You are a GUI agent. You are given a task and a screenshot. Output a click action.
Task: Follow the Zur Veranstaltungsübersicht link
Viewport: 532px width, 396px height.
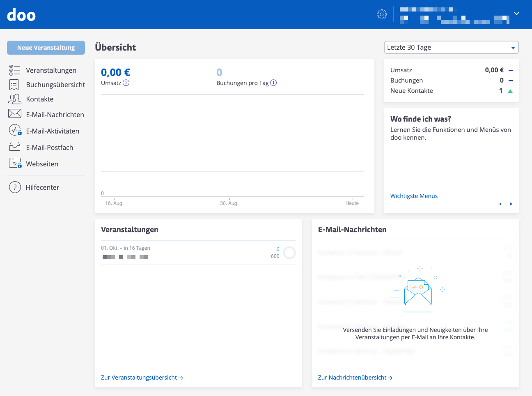tap(142, 378)
